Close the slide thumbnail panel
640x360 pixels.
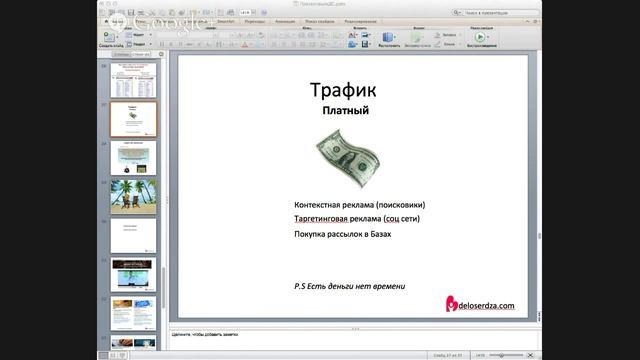pyautogui.click(x=161, y=54)
